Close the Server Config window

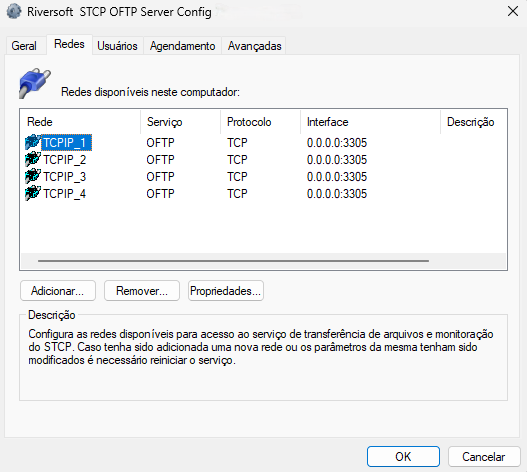pos(513,11)
